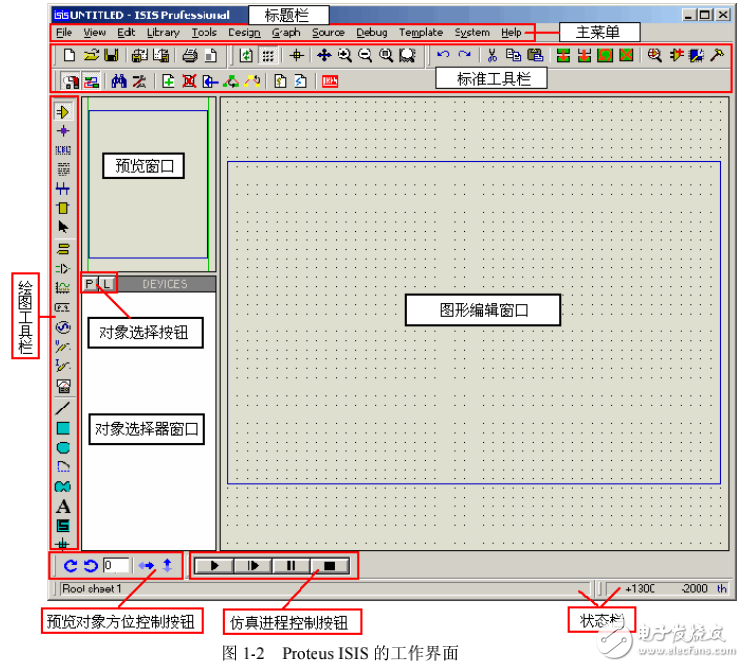Open the File menu
Image resolution: width=744 pixels, height=667 pixels.
(64, 33)
